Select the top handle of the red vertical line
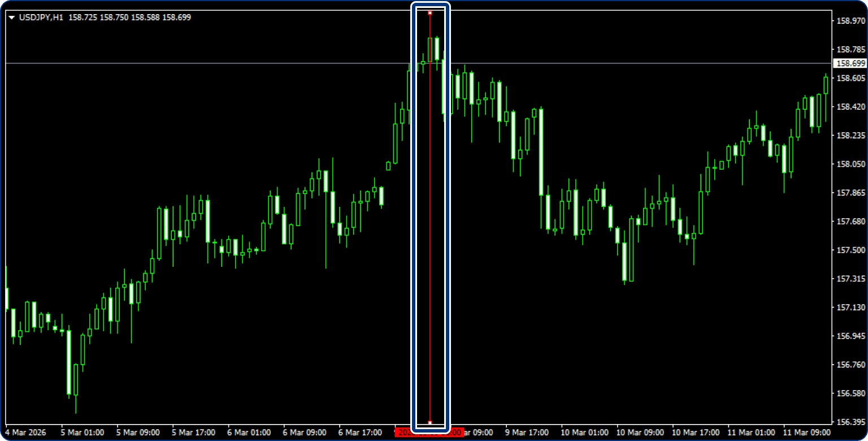Screen dimensions: 868x441 430,12
